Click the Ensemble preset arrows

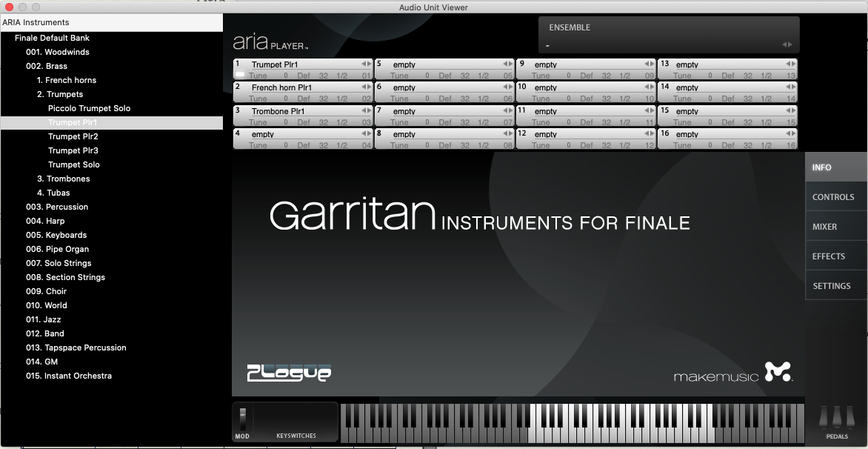point(787,45)
